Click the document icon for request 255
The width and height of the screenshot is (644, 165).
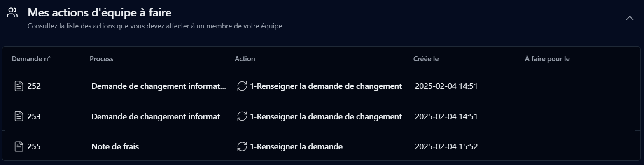[19, 146]
